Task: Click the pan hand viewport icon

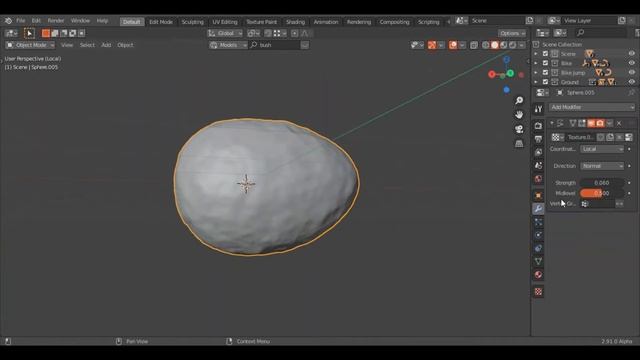Action: click(519, 115)
